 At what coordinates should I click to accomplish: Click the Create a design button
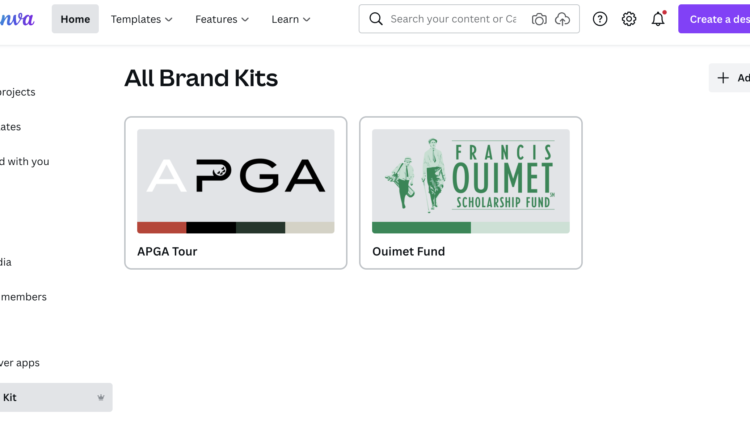point(714,19)
